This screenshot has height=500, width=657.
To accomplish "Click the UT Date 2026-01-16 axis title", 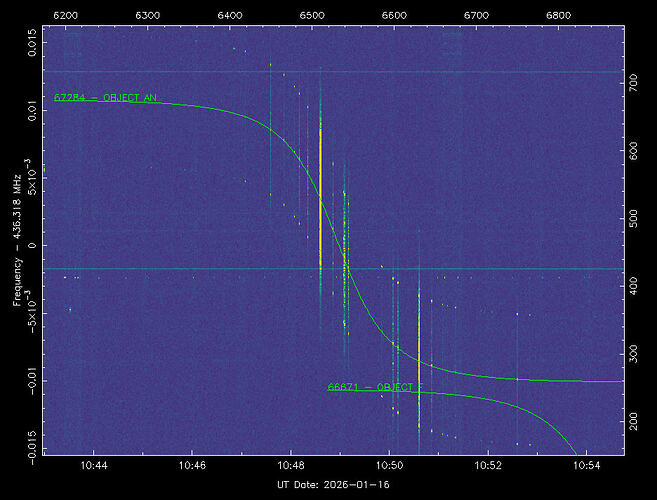I will [x=333, y=485].
